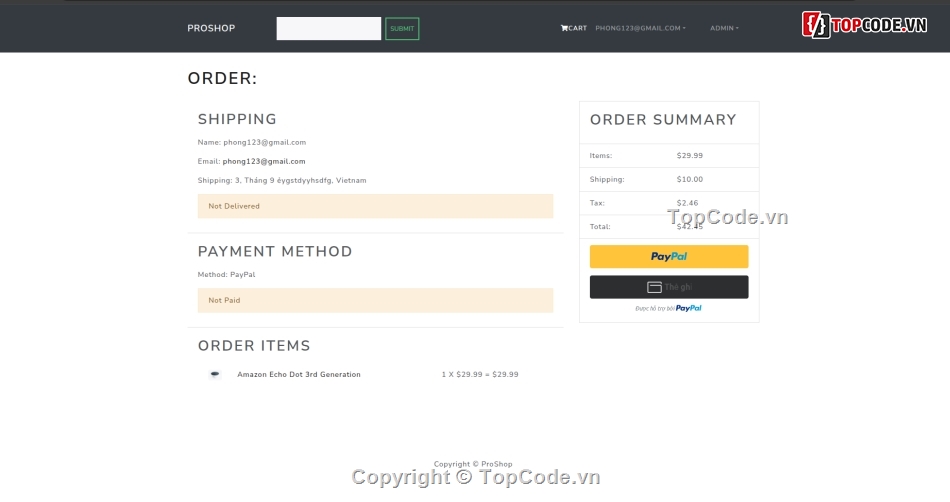Click the Method: PayPal text
This screenshot has height=502, width=950.
[x=226, y=274]
